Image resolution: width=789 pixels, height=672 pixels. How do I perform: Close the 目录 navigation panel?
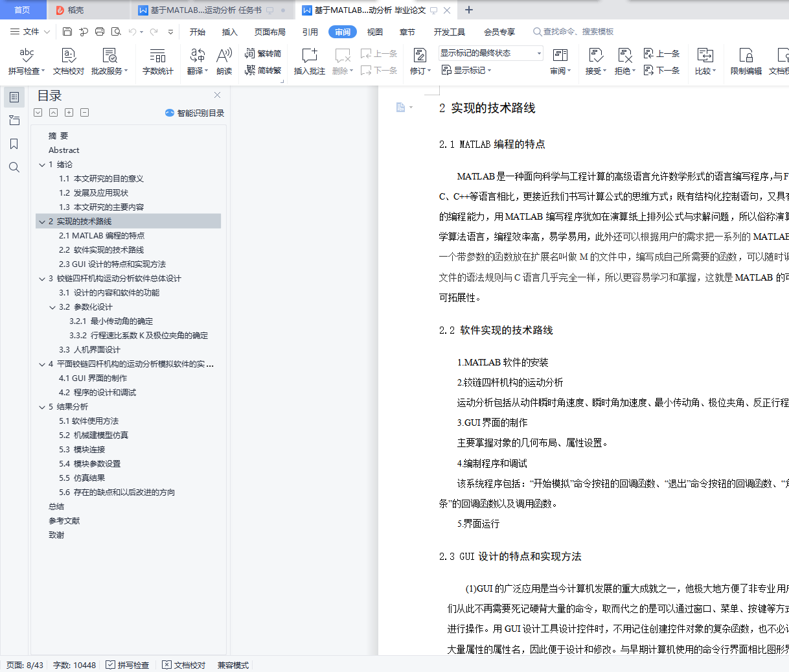click(218, 95)
